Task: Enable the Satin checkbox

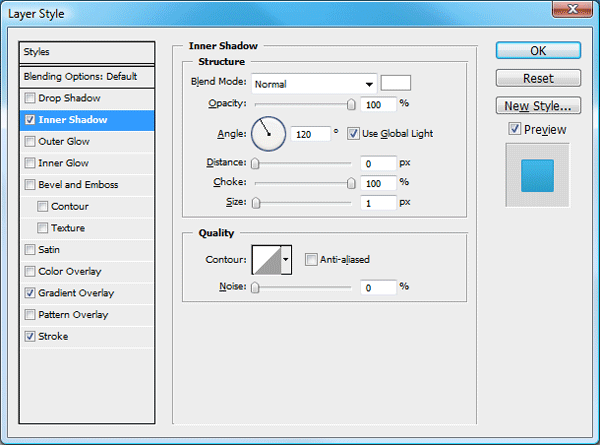Action: coord(30,250)
